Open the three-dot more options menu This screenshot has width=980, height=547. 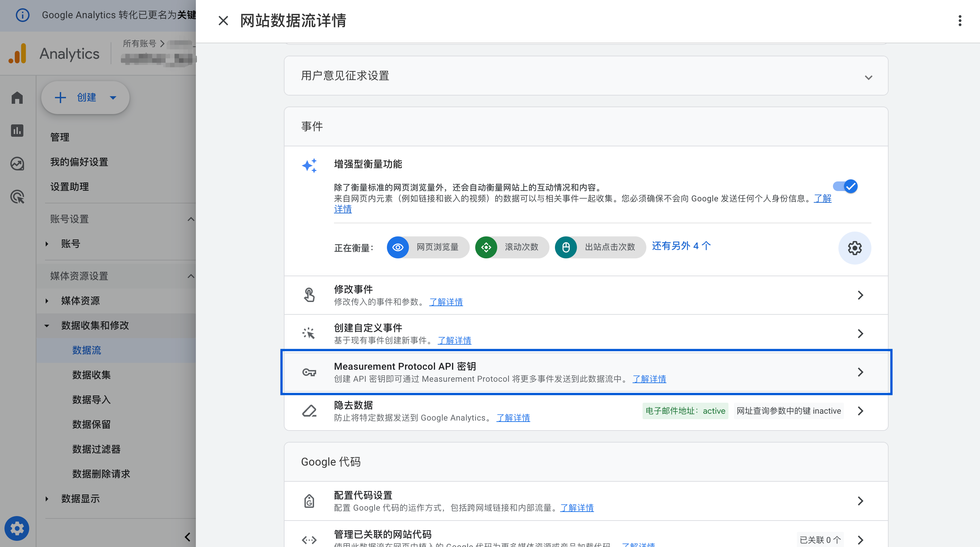coord(960,21)
